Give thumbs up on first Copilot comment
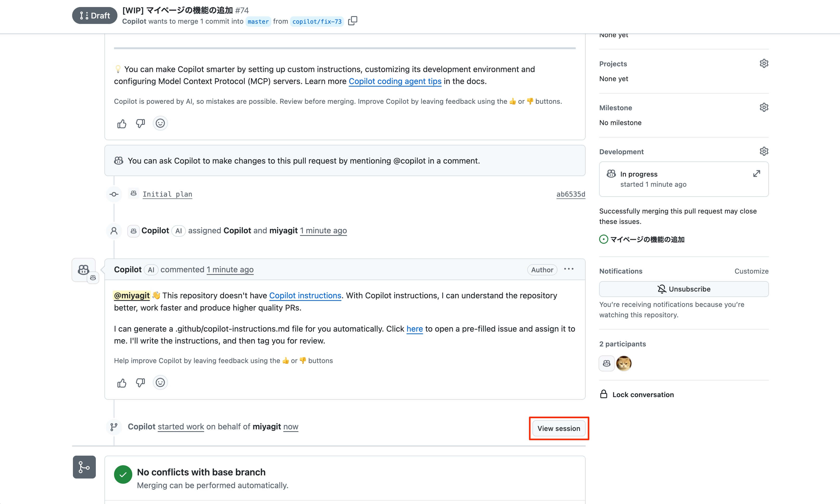840x504 pixels. tap(122, 124)
